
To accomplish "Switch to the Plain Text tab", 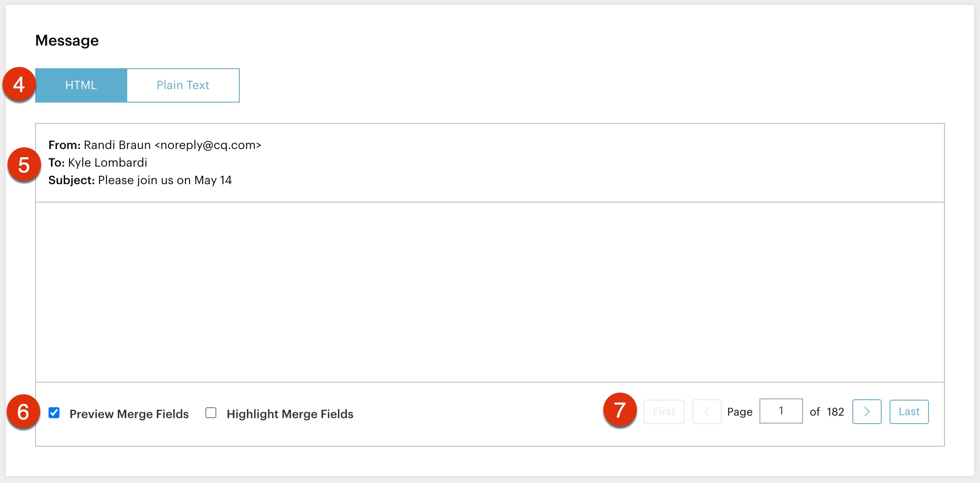I will coord(183,85).
